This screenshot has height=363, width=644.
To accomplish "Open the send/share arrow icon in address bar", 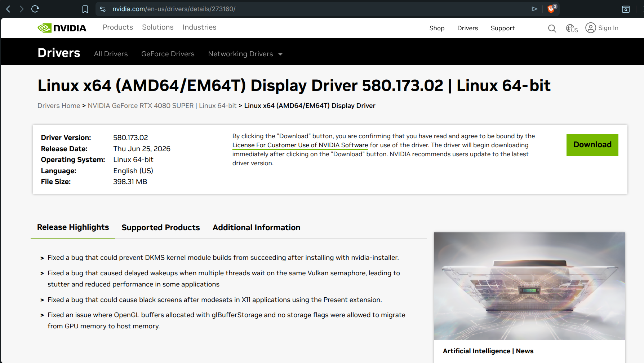I will (534, 9).
